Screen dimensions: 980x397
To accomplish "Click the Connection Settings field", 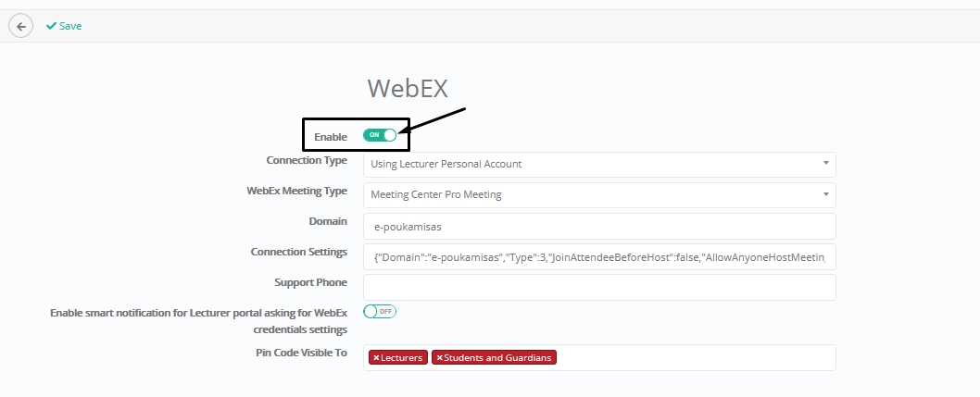I will 599,257.
